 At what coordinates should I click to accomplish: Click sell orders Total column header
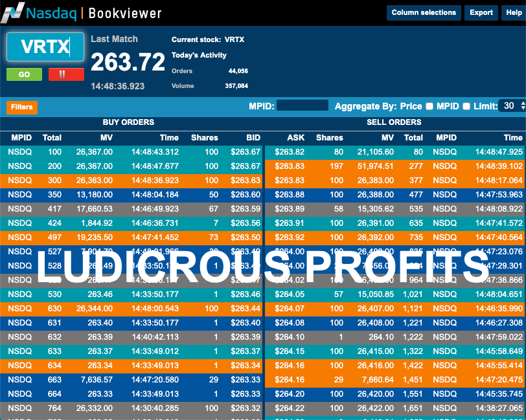pyautogui.click(x=413, y=138)
